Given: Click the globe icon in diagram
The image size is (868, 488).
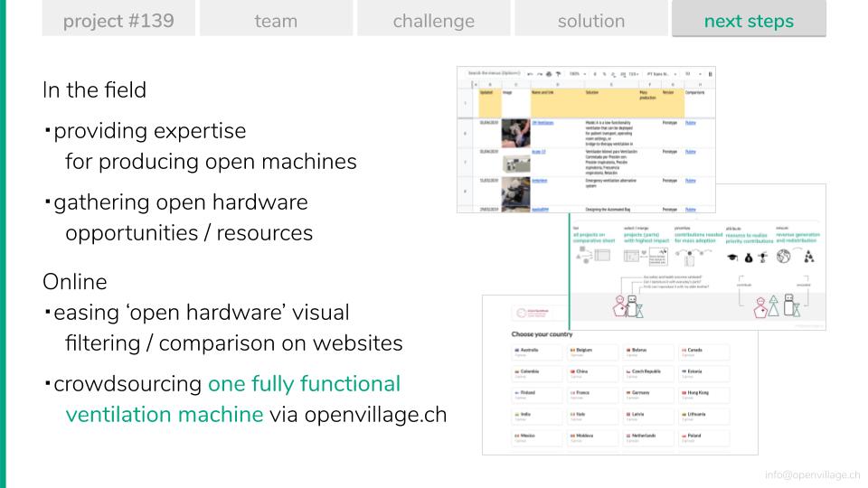Looking at the screenshot, I should (x=783, y=256).
